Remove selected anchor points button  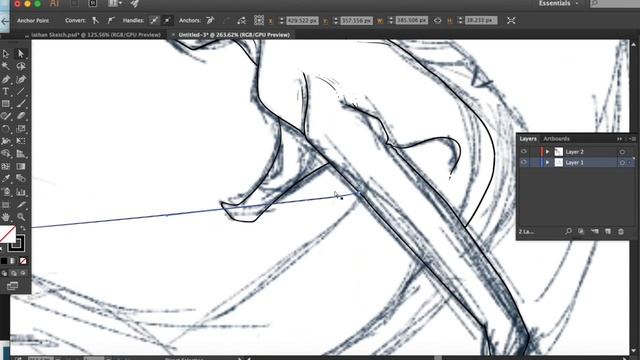[x=210, y=20]
